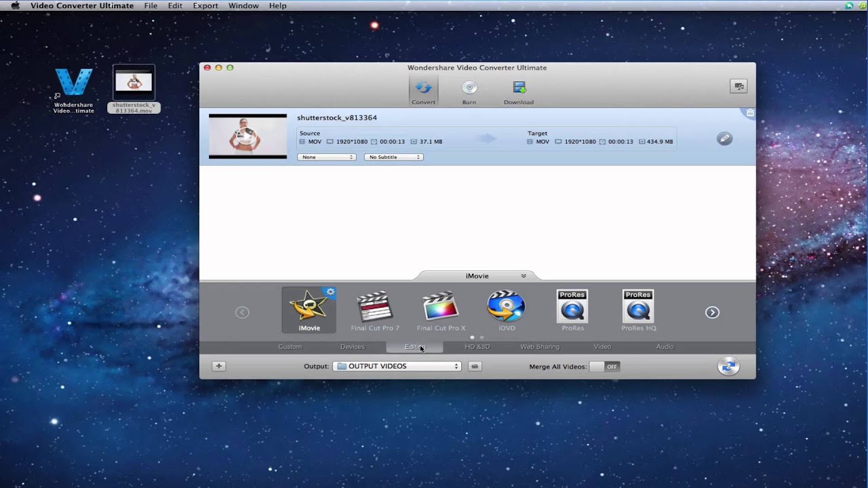Open the Convert tab in toolbar

pyautogui.click(x=423, y=91)
